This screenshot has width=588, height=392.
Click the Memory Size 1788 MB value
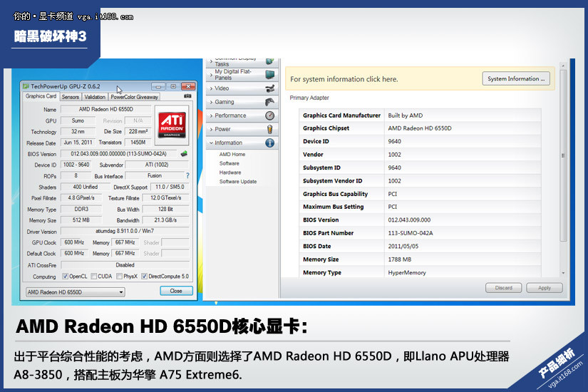pyautogui.click(x=399, y=259)
